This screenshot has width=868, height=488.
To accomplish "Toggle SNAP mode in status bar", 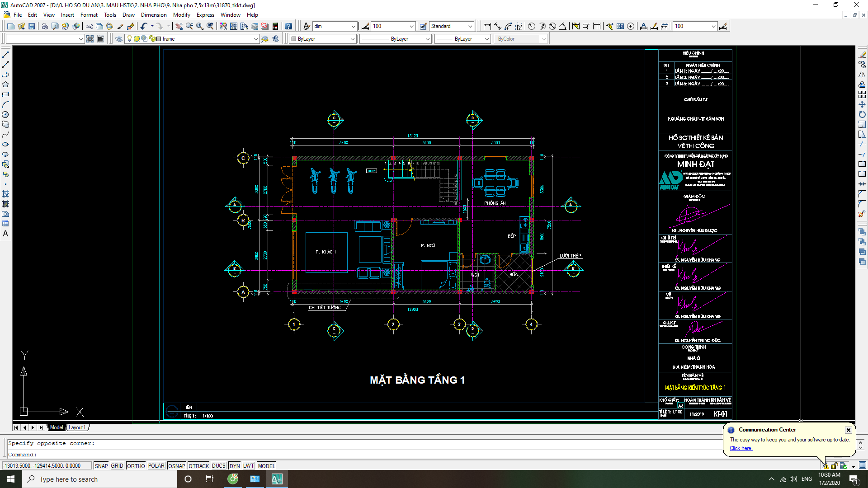I will point(101,466).
